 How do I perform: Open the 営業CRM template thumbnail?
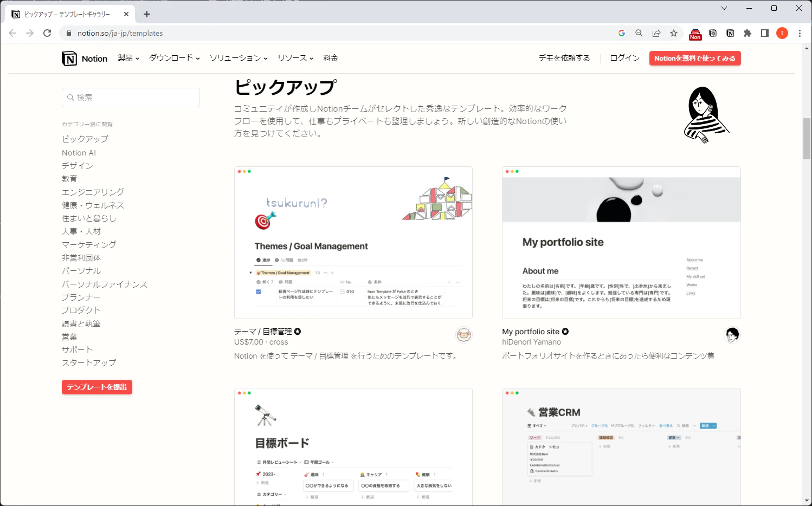tap(621, 447)
